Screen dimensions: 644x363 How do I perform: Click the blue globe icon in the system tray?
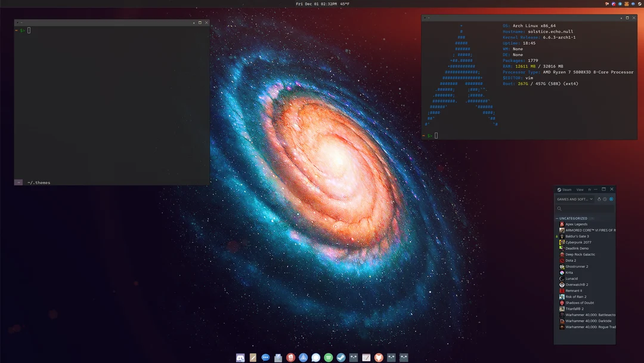coord(633,4)
